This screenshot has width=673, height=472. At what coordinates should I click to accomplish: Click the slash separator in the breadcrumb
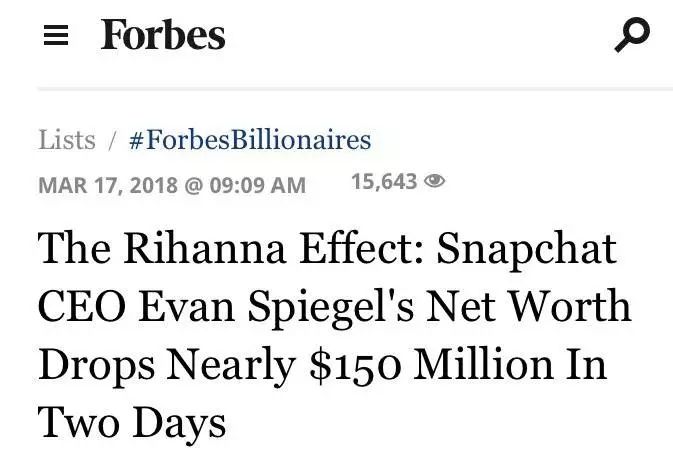(112, 141)
